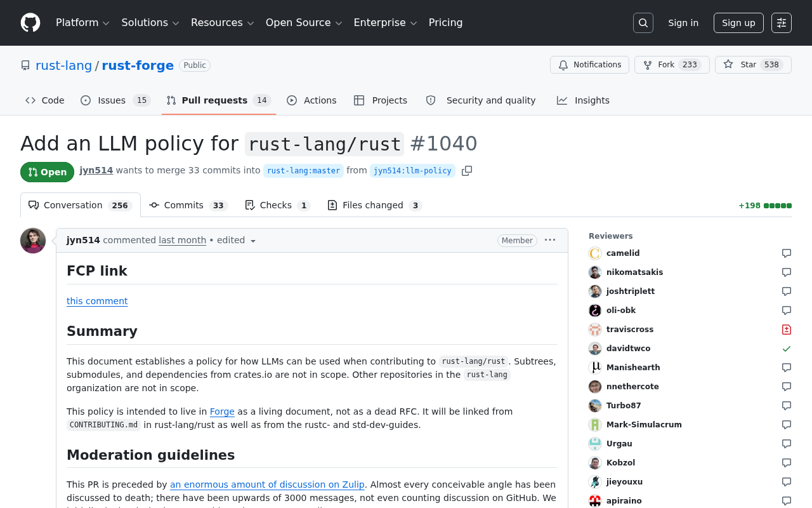View nnethercote's review comment icon
Image resolution: width=812 pixels, height=508 pixels.
(x=787, y=387)
